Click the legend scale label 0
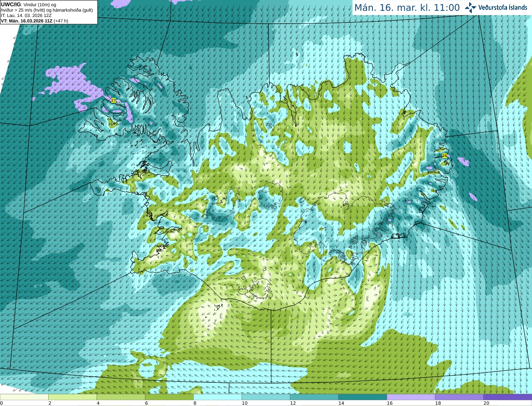Screen dimensions: 532x406 (x=1, y=403)
